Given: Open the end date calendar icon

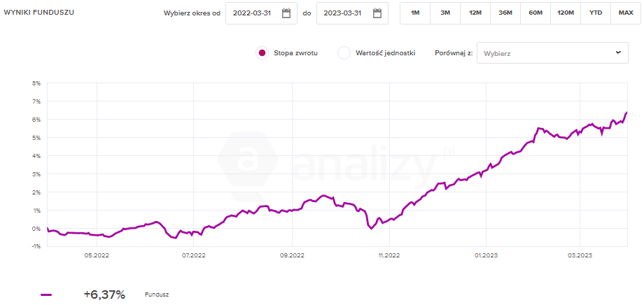Looking at the screenshot, I should (x=377, y=13).
